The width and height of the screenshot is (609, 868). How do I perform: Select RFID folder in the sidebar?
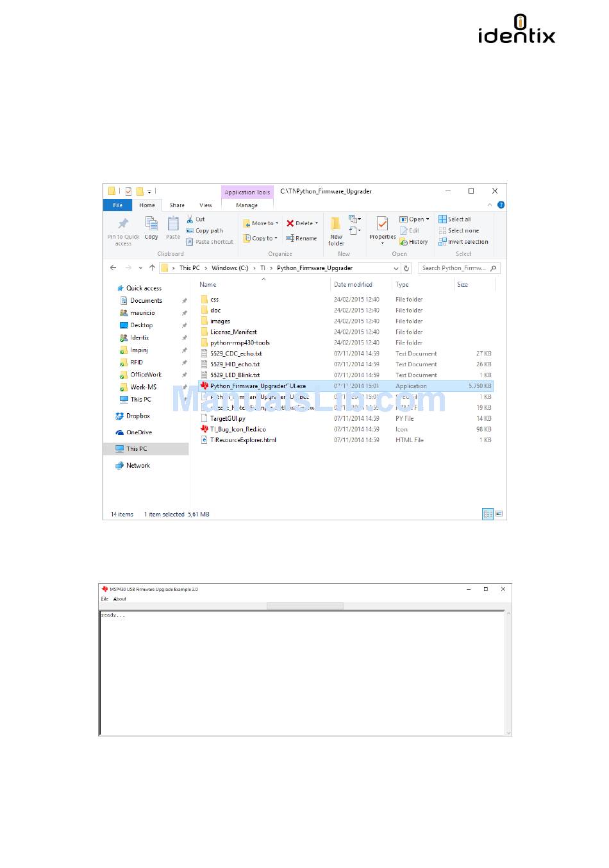point(131,362)
